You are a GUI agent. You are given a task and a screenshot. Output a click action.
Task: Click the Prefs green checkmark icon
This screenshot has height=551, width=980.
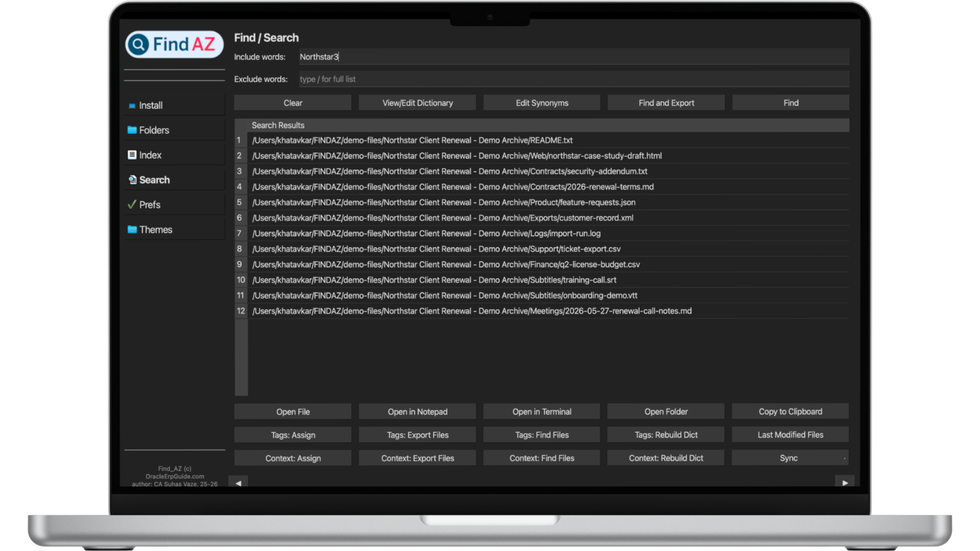132,204
